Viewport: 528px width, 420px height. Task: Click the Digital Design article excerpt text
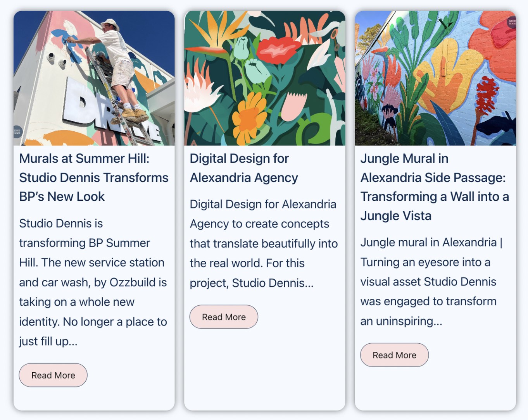click(264, 243)
